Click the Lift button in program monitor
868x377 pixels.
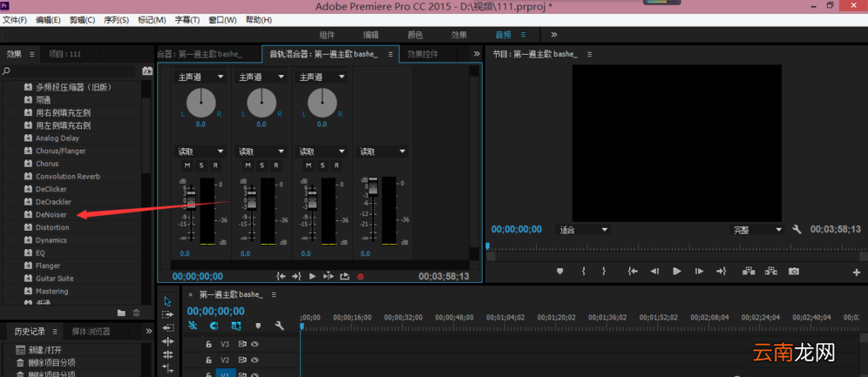pyautogui.click(x=749, y=271)
